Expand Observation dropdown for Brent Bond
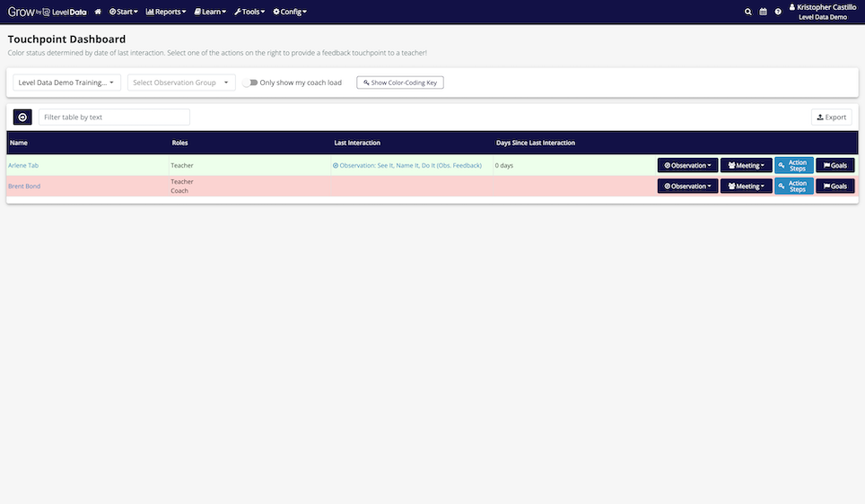Screen dimensions: 865x504 (687, 187)
